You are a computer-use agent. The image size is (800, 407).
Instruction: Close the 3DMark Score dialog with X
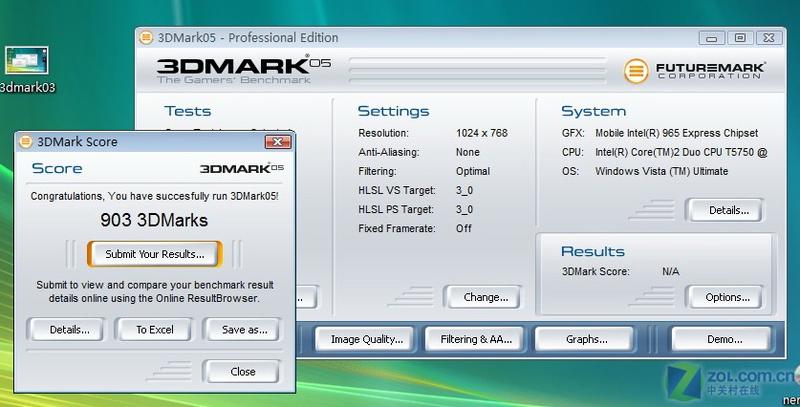pyautogui.click(x=278, y=142)
